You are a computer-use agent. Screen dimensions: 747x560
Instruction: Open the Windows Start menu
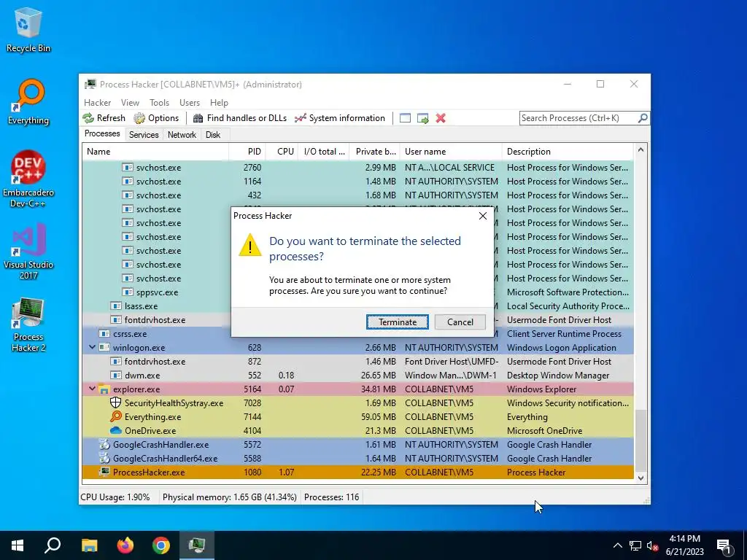click(x=18, y=545)
